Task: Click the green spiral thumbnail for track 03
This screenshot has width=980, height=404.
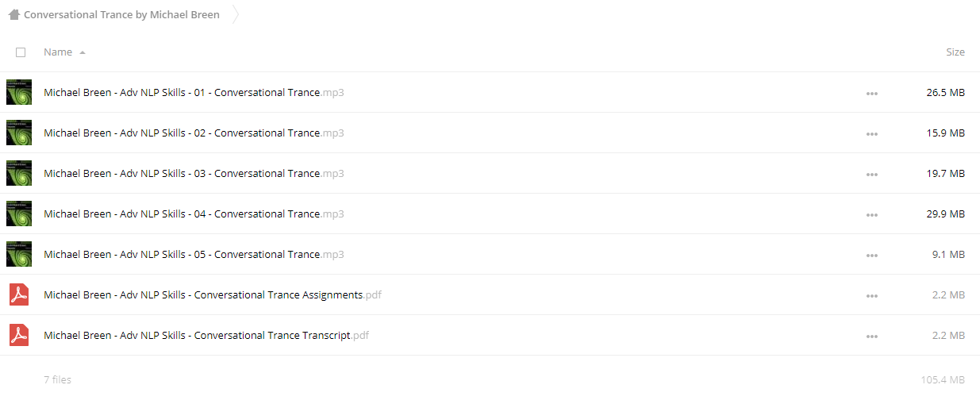Action: pos(19,173)
